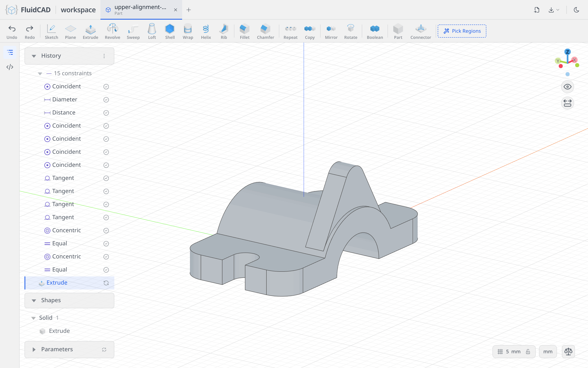Click the mm units button
This screenshot has height=368, width=588.
pyautogui.click(x=548, y=351)
